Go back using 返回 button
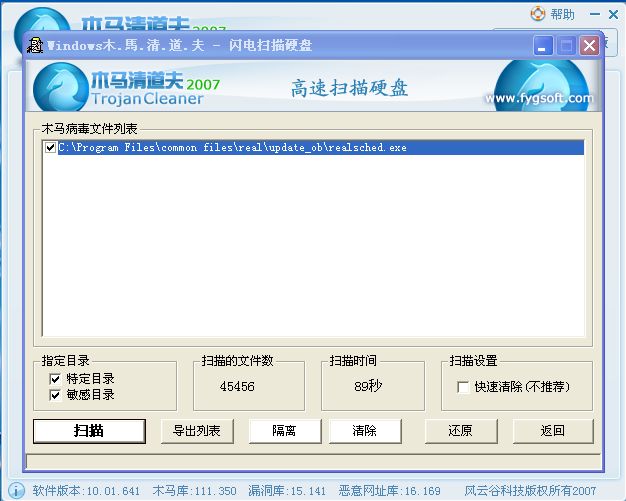 point(553,431)
